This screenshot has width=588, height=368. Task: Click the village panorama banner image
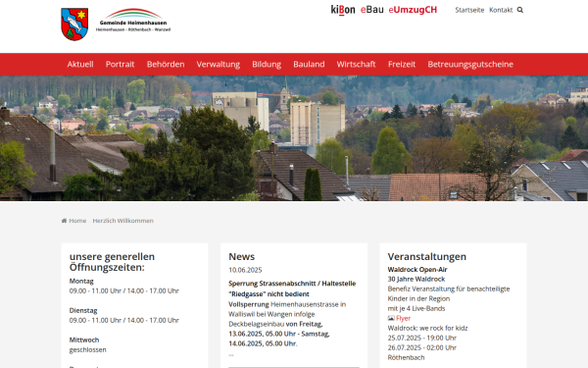[294, 138]
